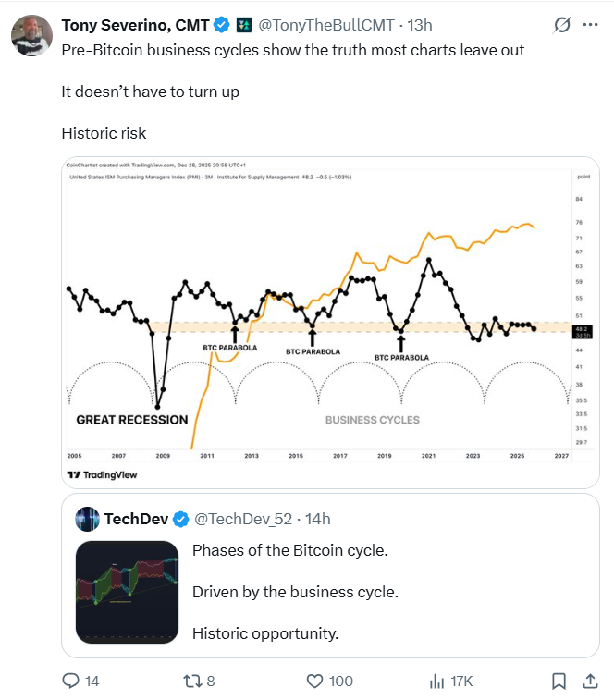Bookmark this tweet
This screenshot has height=700, width=614.
(x=559, y=681)
